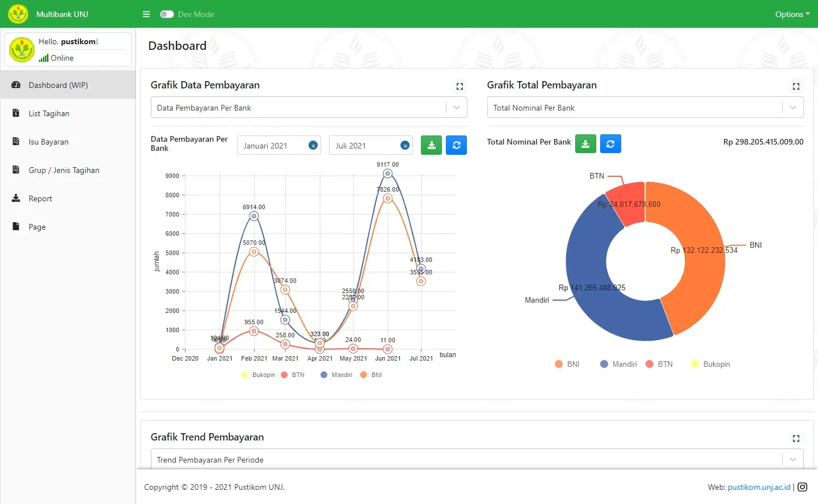
Task: Clear the Juli 2021 end date
Action: (405, 146)
